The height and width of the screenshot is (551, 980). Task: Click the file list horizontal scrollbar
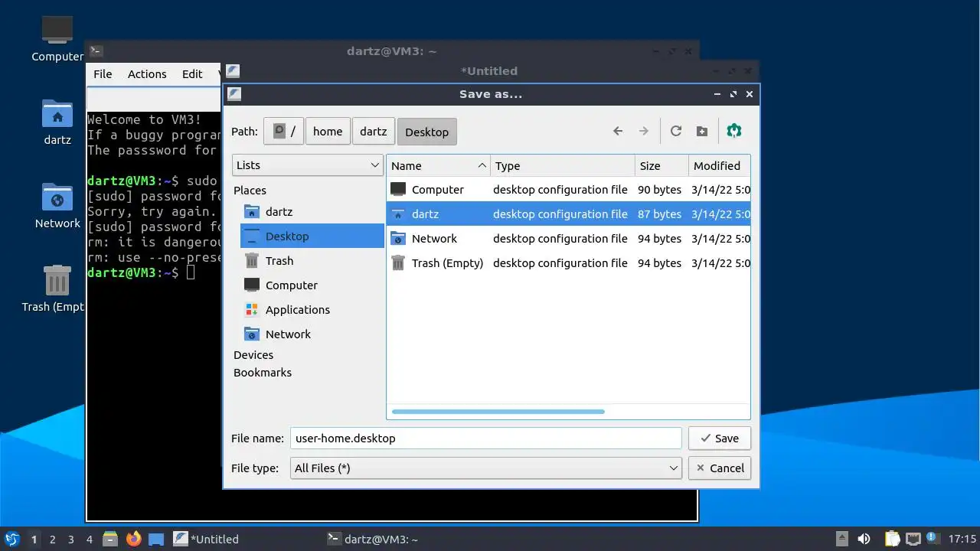tap(498, 412)
